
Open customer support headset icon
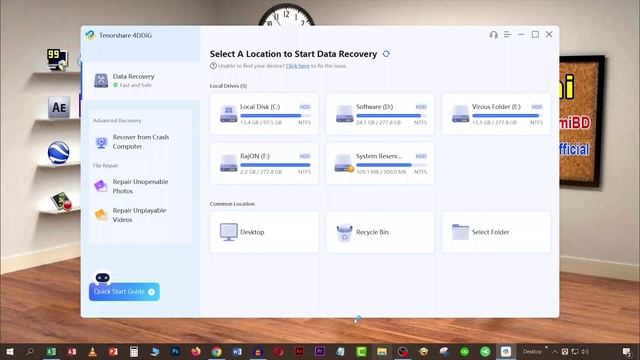coord(493,35)
